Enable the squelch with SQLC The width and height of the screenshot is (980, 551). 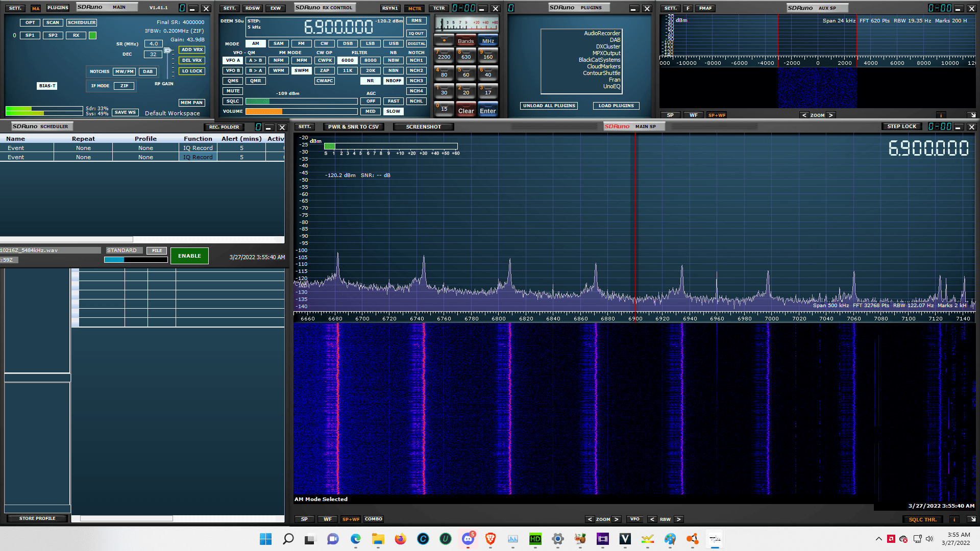coord(233,101)
